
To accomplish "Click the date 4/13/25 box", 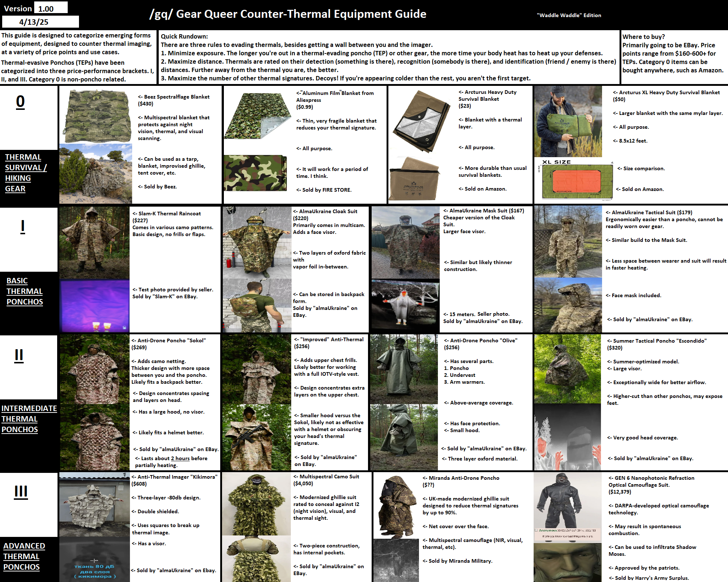I will point(40,22).
